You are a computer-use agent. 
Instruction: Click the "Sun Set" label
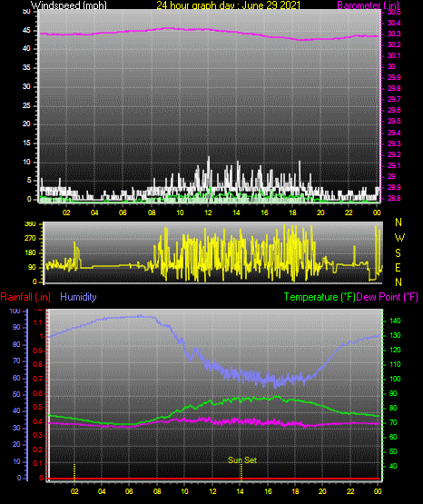click(242, 460)
